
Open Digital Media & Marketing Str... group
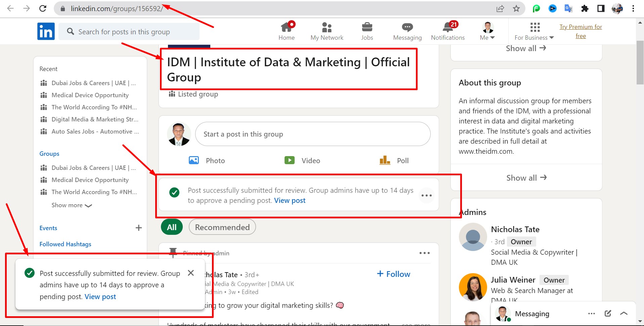[x=89, y=119]
